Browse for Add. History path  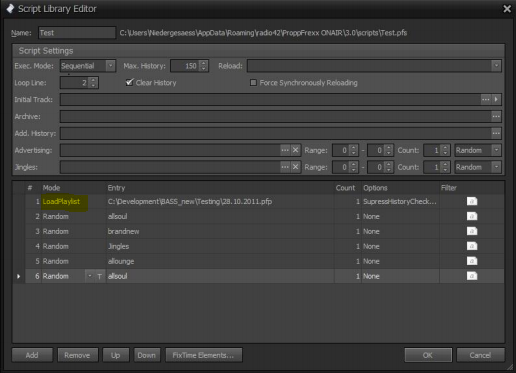[496, 133]
